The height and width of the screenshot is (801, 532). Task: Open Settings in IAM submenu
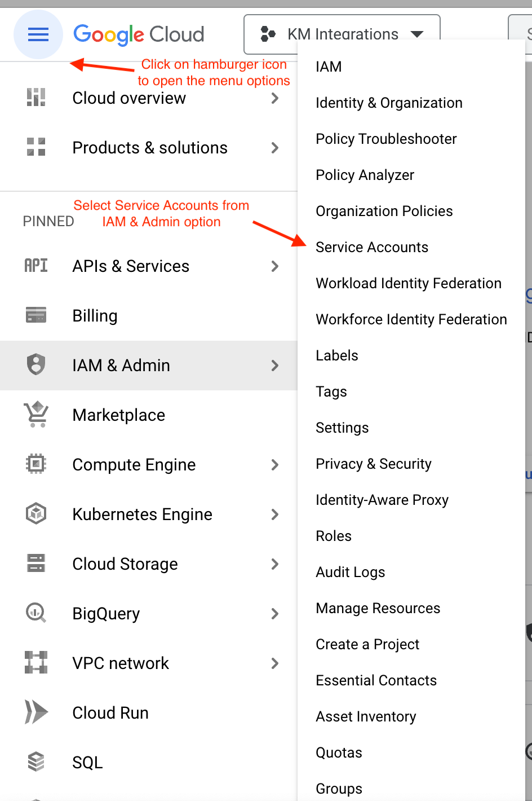pos(342,428)
